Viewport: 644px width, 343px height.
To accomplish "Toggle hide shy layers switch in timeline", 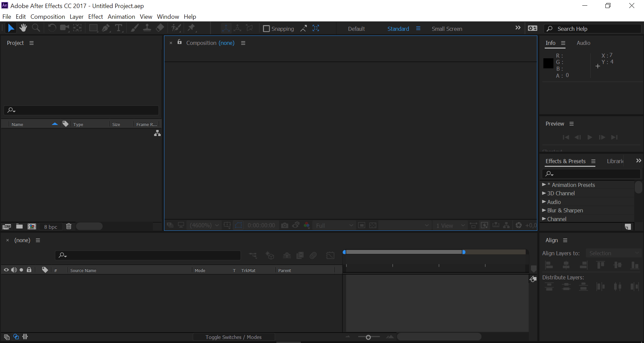I will click(x=287, y=256).
